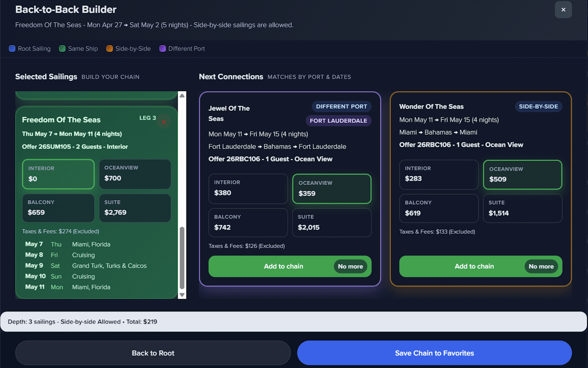Select Oceanview $700 on Freedom Of The Seas
Viewport: 588px width, 368px height.
pyautogui.click(x=135, y=174)
